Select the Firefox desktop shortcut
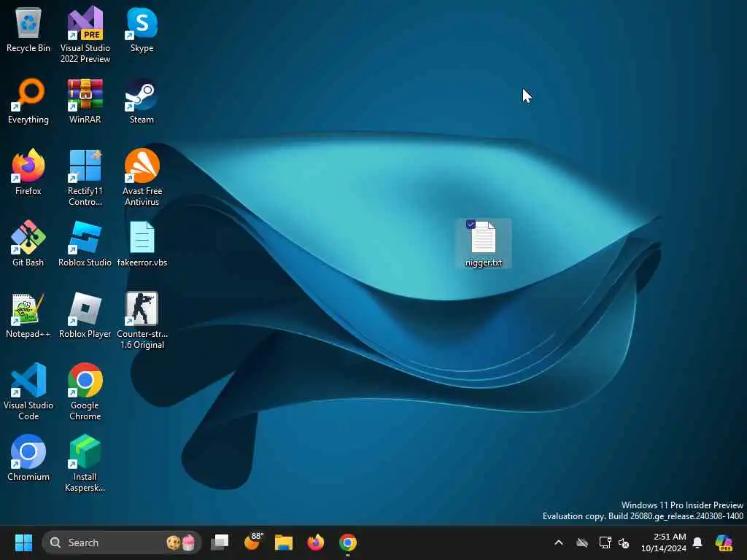Screen dimensions: 747x560 point(28,173)
